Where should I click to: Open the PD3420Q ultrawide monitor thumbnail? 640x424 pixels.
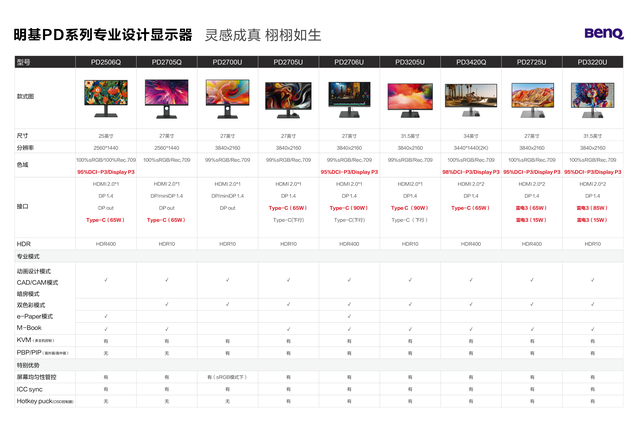click(471, 100)
